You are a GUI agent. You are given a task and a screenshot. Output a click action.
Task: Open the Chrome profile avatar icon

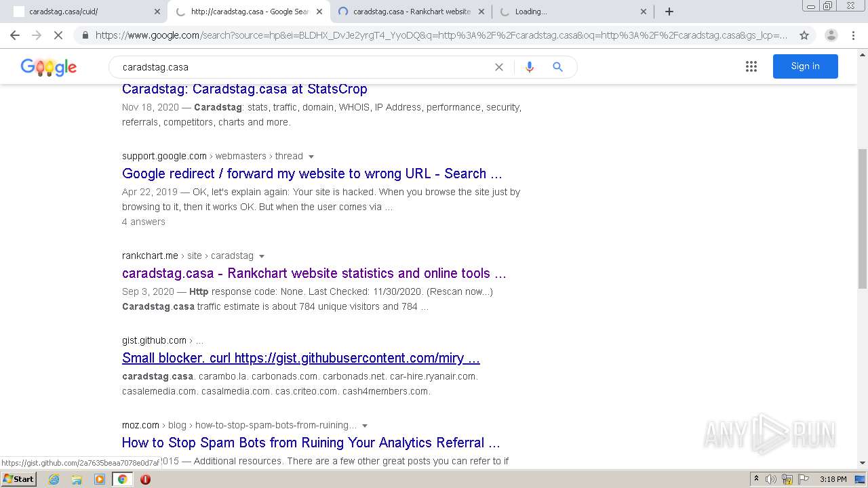831,35
